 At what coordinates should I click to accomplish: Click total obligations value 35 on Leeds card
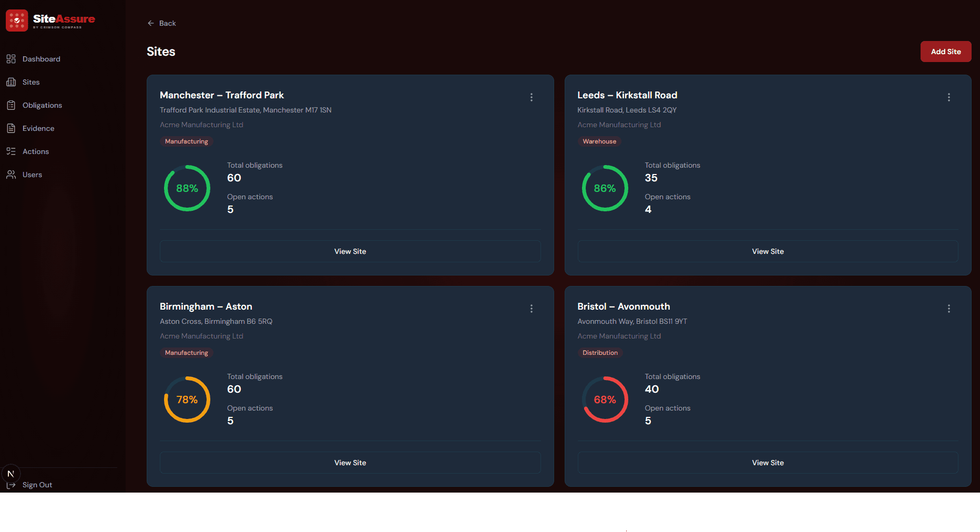651,178
